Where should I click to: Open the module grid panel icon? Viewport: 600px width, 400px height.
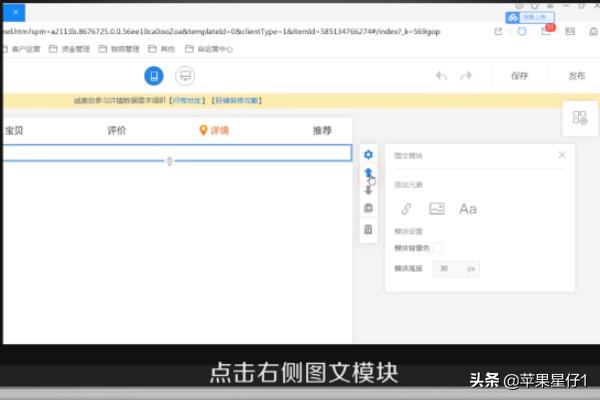[x=580, y=118]
